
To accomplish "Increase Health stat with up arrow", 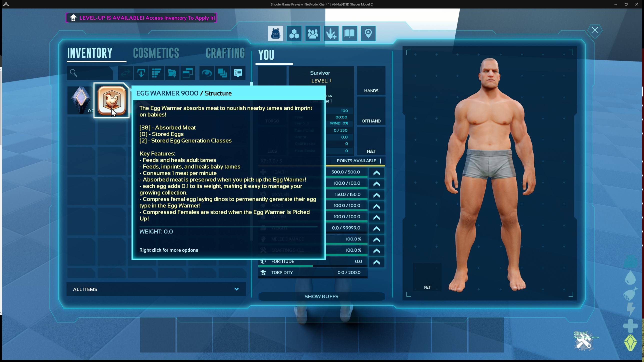I will (x=376, y=172).
